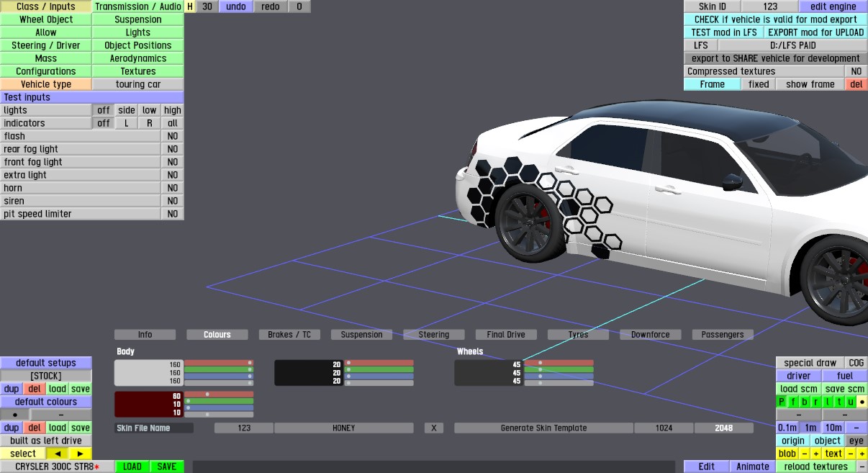Toggle Compressed textures NO value
The height and width of the screenshot is (473, 868).
click(x=856, y=71)
